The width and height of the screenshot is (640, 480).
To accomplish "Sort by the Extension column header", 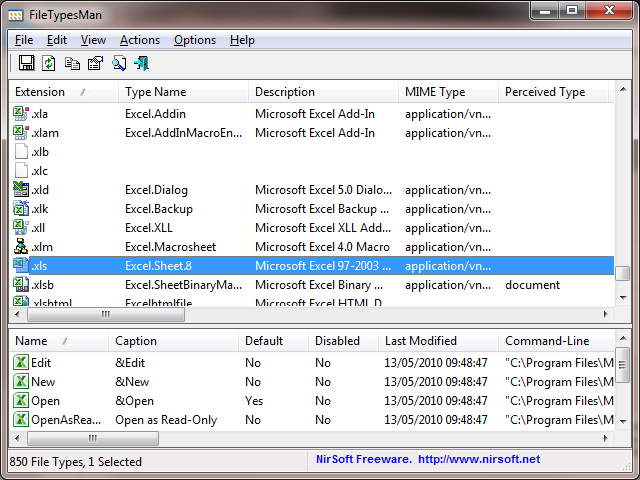I will (x=64, y=92).
